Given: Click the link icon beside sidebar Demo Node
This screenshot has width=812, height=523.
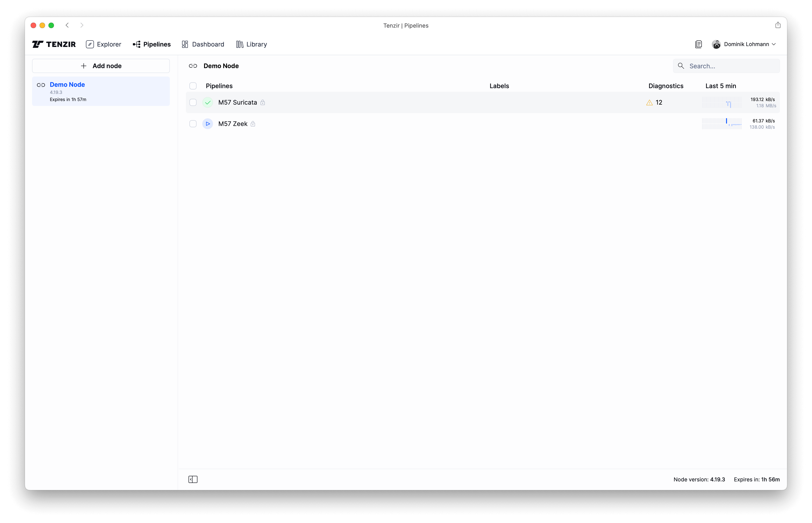Looking at the screenshot, I should (x=41, y=85).
